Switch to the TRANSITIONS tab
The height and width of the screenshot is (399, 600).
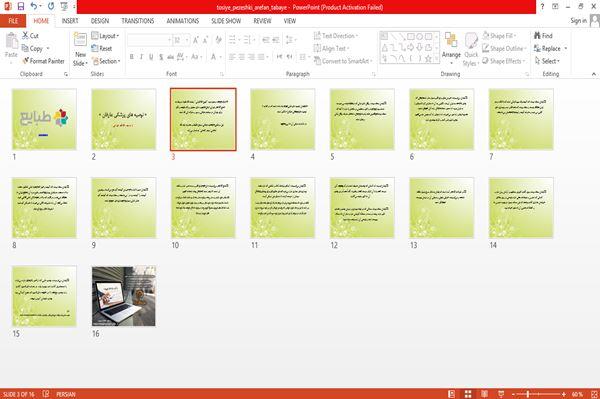coord(138,21)
